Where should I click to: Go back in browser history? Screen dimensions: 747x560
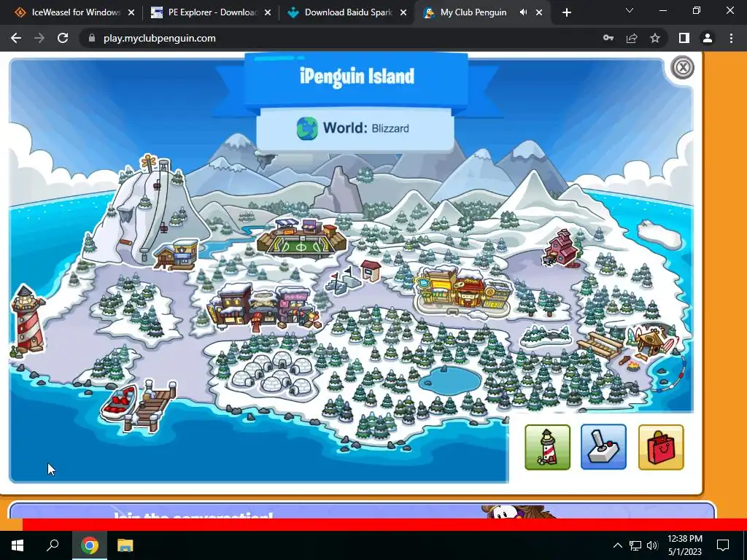click(x=16, y=38)
